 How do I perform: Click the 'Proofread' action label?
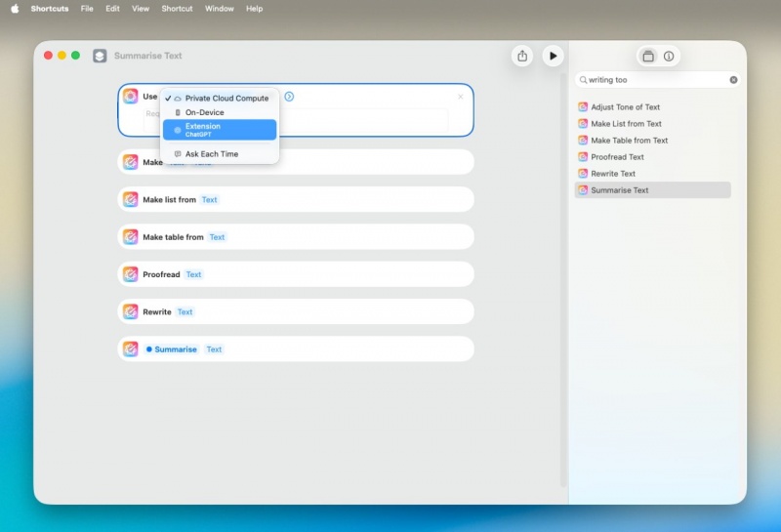point(161,274)
